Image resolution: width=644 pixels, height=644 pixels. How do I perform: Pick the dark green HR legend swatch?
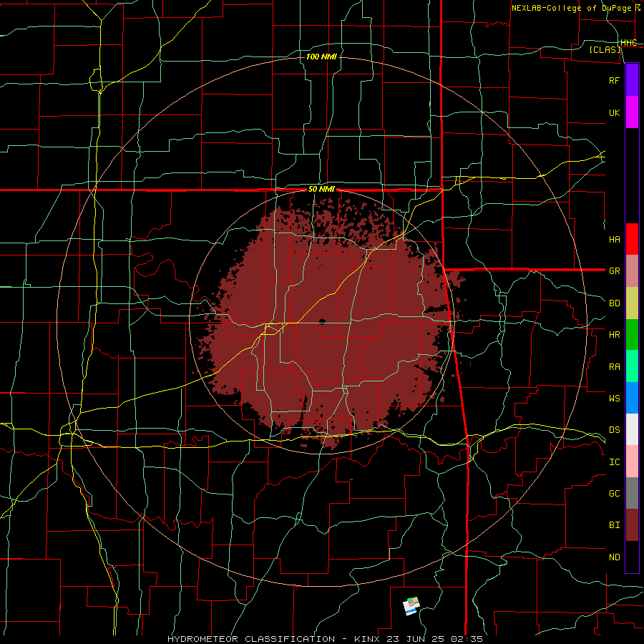[632, 335]
